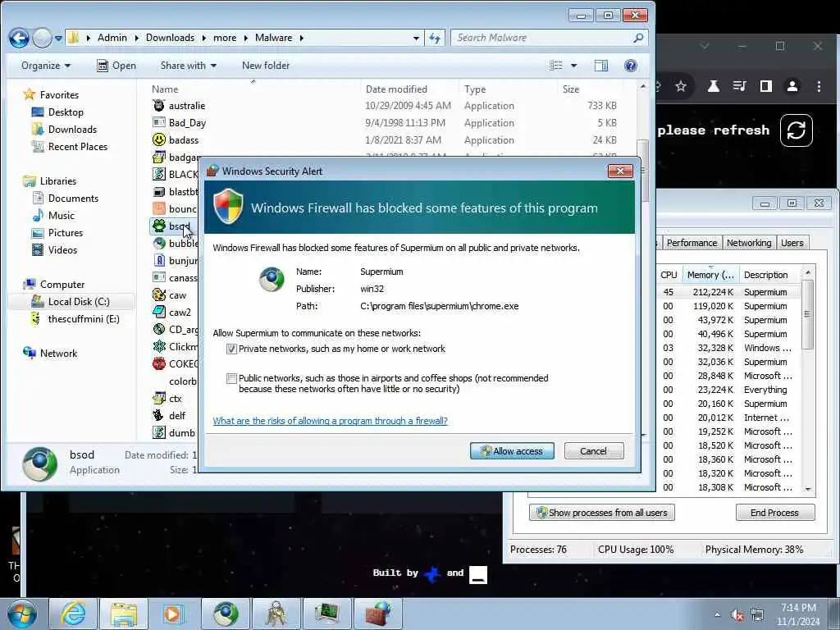Viewport: 840px width, 630px height.
Task: Click the Search Malware input field
Action: point(541,38)
